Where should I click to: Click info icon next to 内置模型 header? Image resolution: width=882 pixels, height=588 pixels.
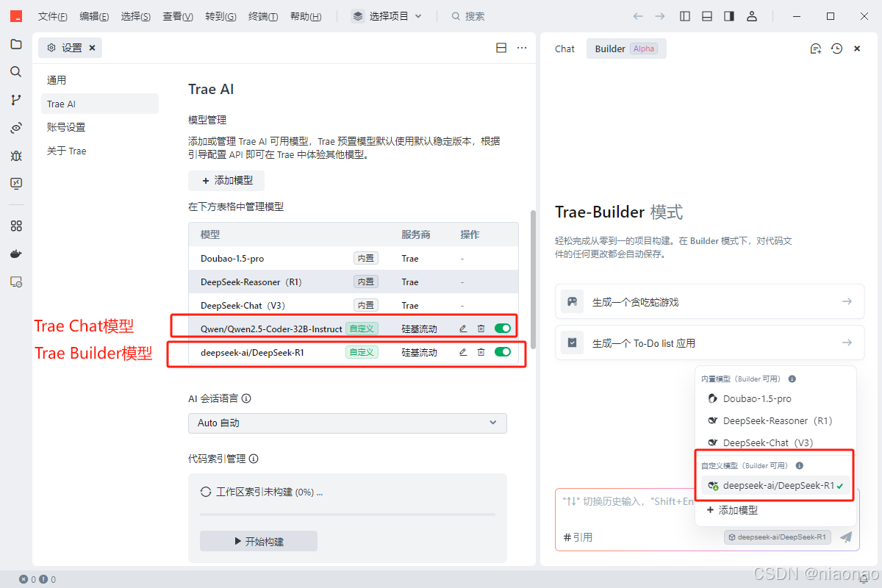point(792,379)
